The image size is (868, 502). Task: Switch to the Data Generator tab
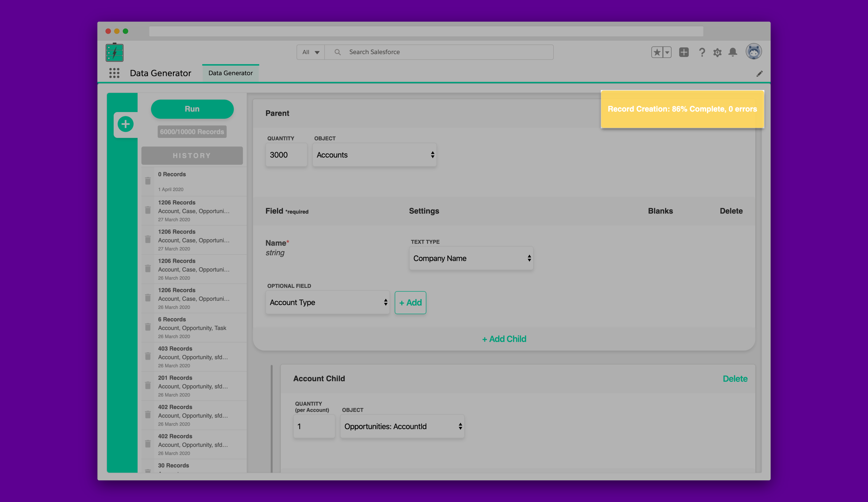(230, 73)
